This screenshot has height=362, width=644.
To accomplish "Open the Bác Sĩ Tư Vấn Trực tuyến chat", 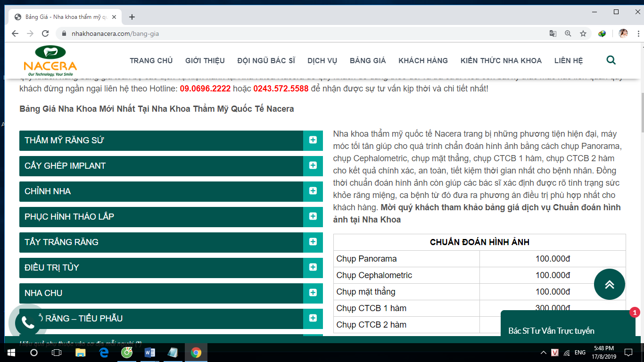I will tap(551, 330).
